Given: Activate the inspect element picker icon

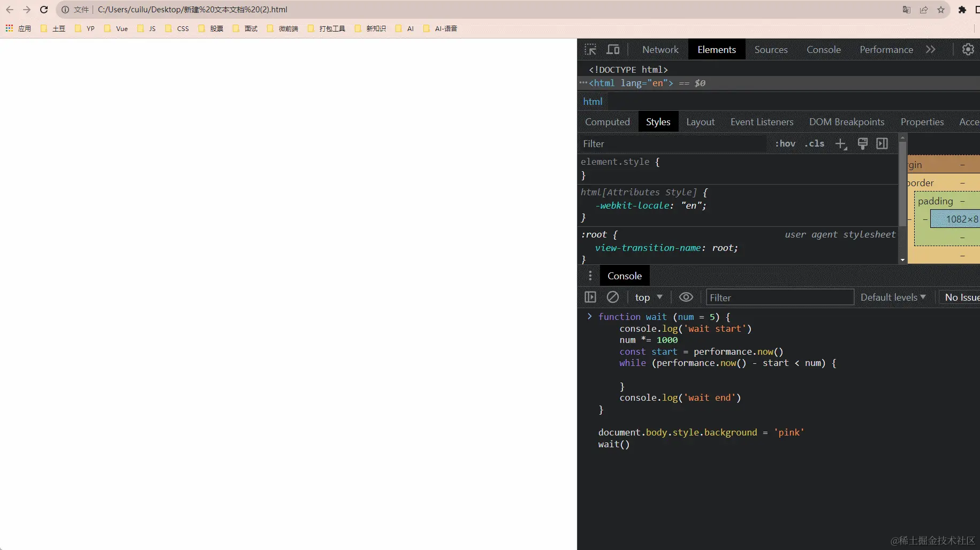Looking at the screenshot, I should [590, 50].
